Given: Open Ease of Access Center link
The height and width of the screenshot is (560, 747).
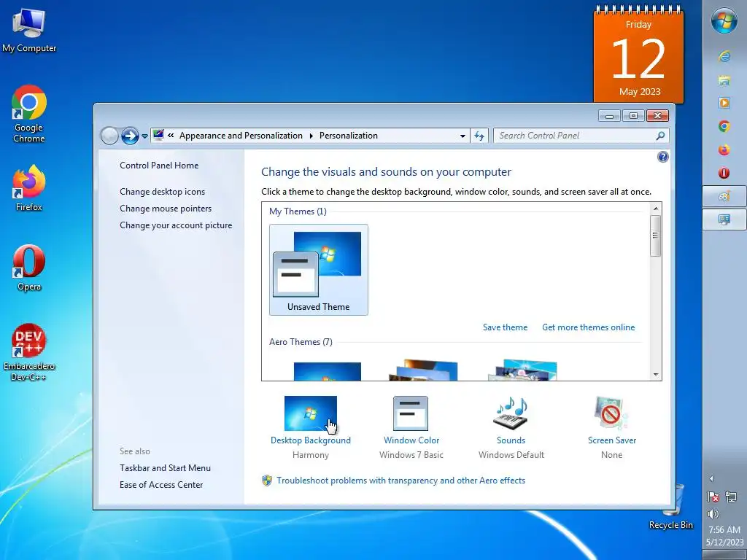Looking at the screenshot, I should point(161,485).
